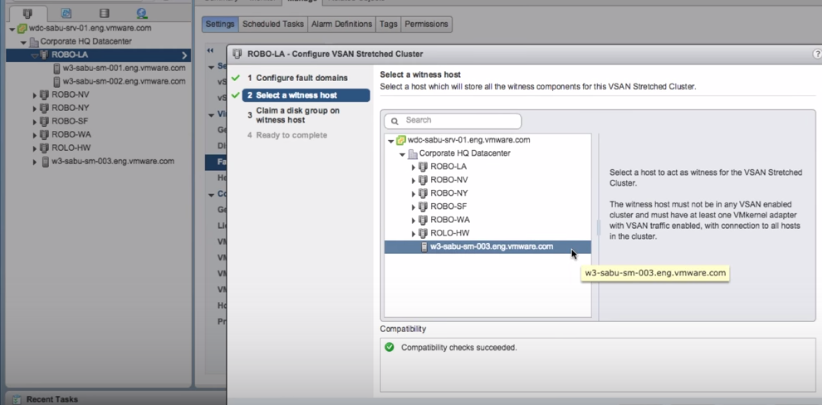This screenshot has height=405, width=822.
Task: Go to step 1 Configure fault domains
Action: 295,77
